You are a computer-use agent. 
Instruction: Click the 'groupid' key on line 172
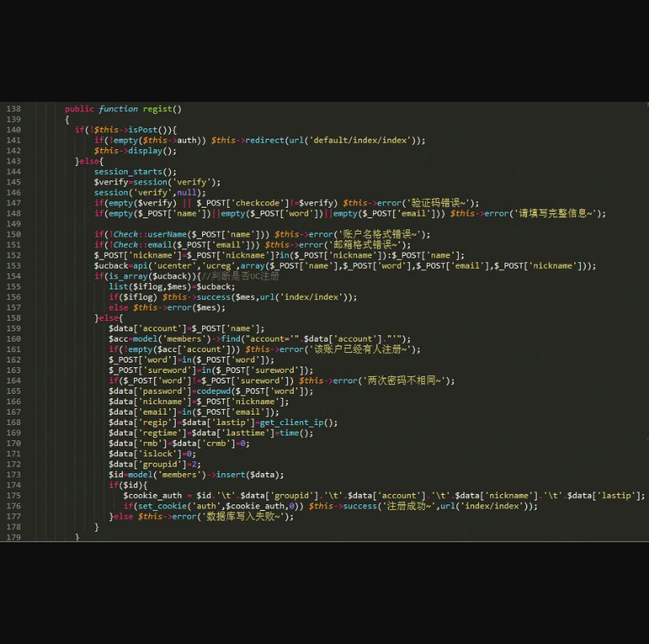pyautogui.click(x=159, y=464)
